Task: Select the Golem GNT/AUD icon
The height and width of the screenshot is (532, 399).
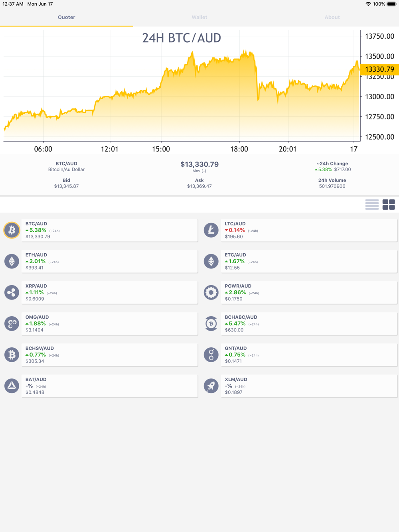Action: click(x=211, y=355)
